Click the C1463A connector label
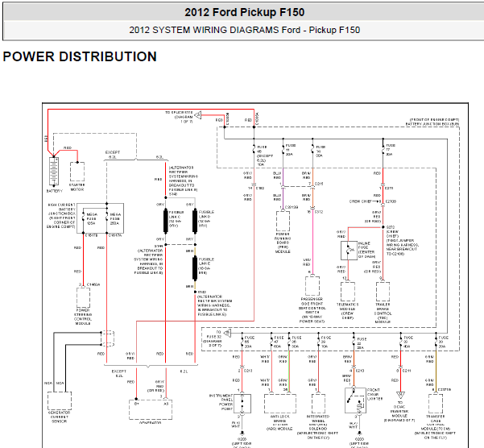The image size is (484, 448). pyautogui.click(x=93, y=284)
